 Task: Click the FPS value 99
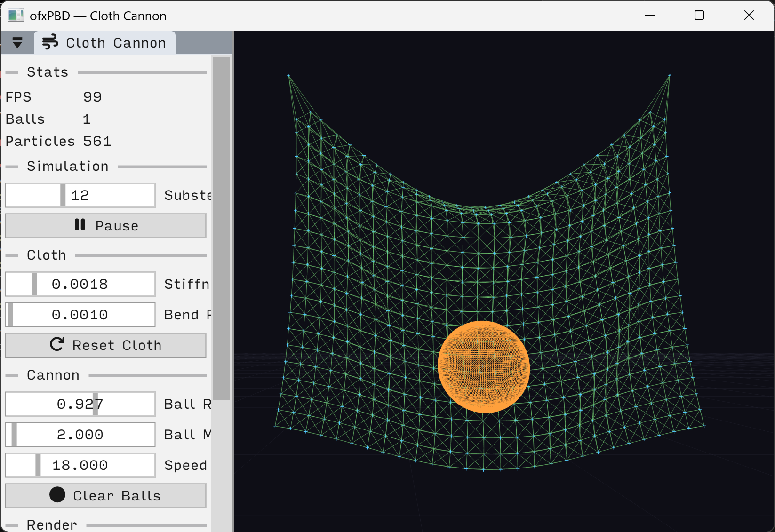[x=92, y=97]
